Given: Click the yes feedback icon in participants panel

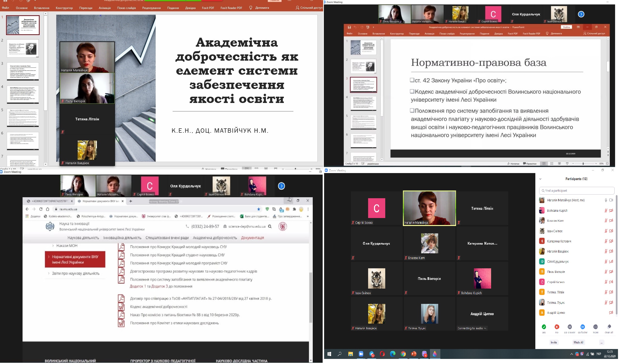Looking at the screenshot, I should [544, 327].
